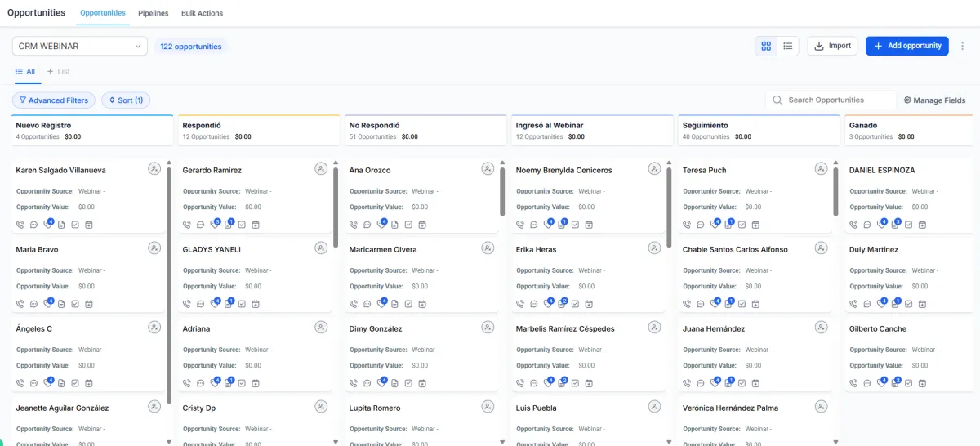Image resolution: width=980 pixels, height=446 pixels.
Task: Open tags icon on Noemy Brenylda Ceniceros card
Action: (548, 225)
